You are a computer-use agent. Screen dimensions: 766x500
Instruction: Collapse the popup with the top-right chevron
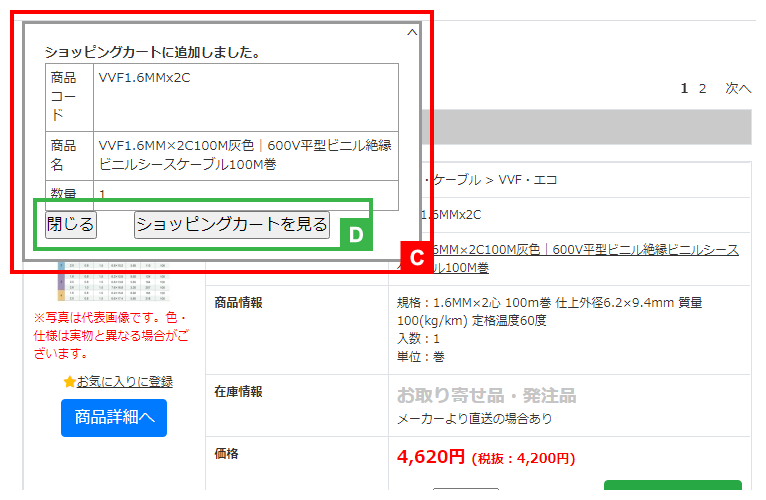point(411,32)
